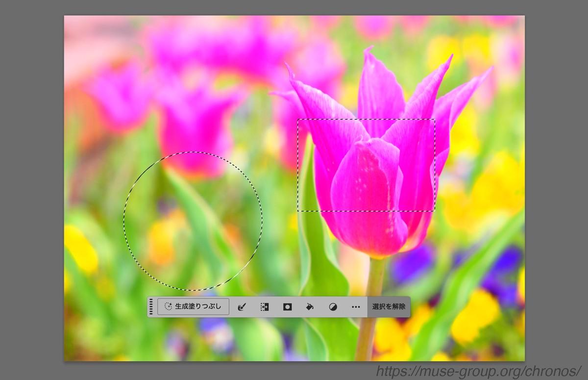The width and height of the screenshot is (588, 380).
Task: Click the 生成塗りつぶし generative fill button
Action: click(x=194, y=306)
